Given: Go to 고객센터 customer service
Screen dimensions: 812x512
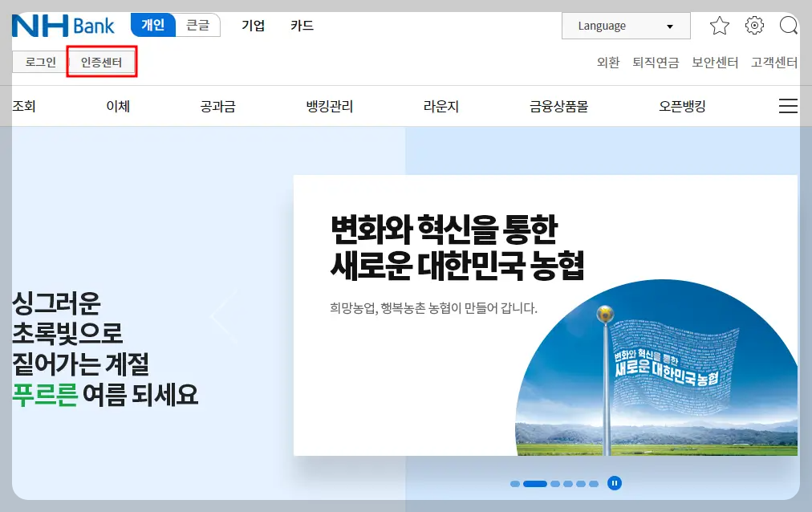Looking at the screenshot, I should point(773,62).
